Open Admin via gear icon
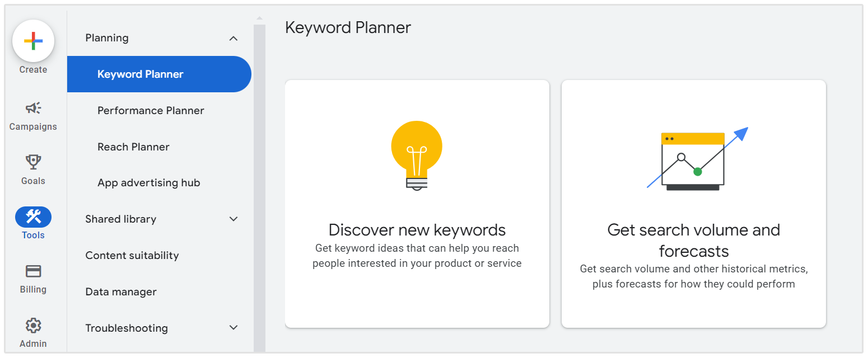Viewport: 868px width, 358px height. pyautogui.click(x=33, y=326)
